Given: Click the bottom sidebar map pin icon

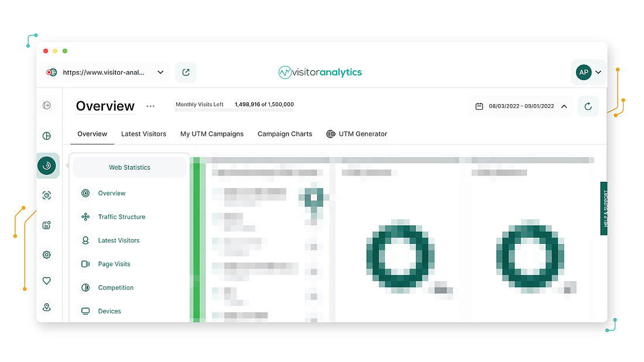Looking at the screenshot, I should [x=47, y=307].
